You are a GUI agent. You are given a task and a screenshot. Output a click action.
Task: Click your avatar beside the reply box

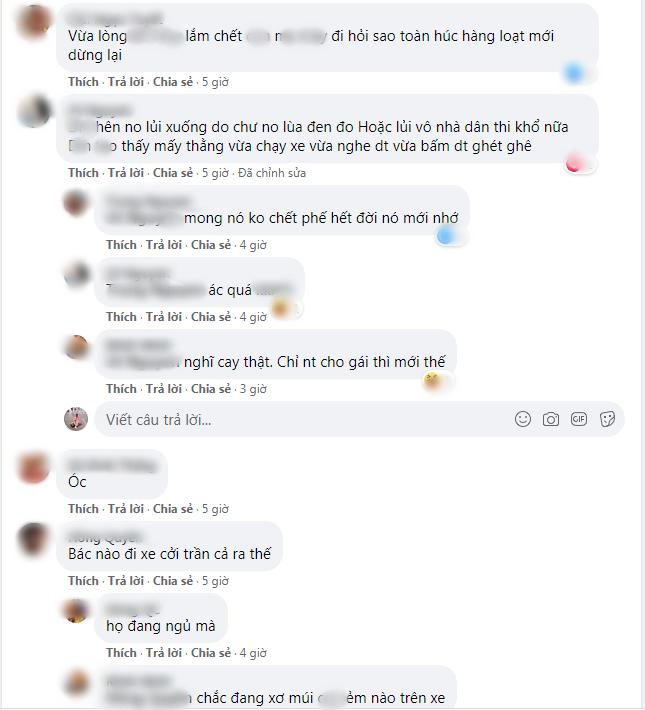76,419
